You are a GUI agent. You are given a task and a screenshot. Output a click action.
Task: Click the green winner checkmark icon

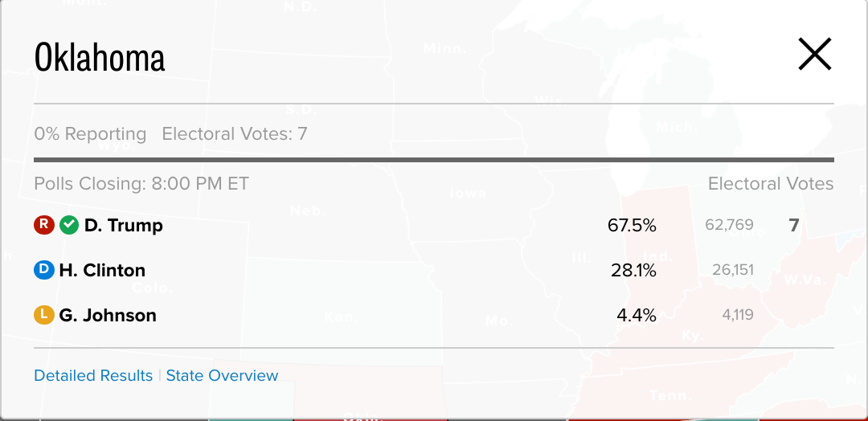pyautogui.click(x=69, y=225)
